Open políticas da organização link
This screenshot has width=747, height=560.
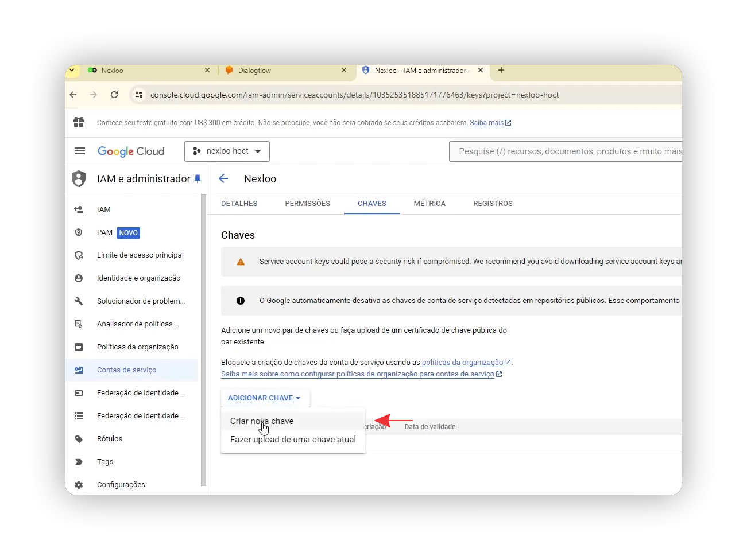[466, 363]
